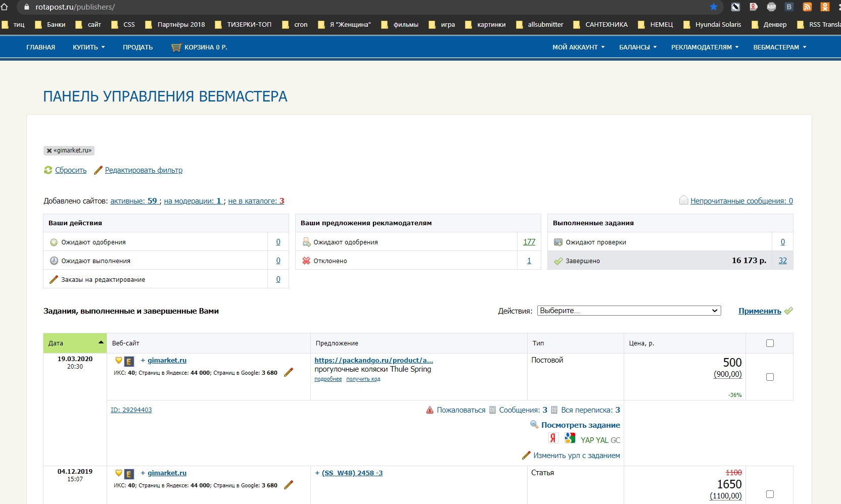Viewport: 841px width, 504px height.
Task: Tick the checkbox for the 1650 р. task
Action: pos(770,494)
